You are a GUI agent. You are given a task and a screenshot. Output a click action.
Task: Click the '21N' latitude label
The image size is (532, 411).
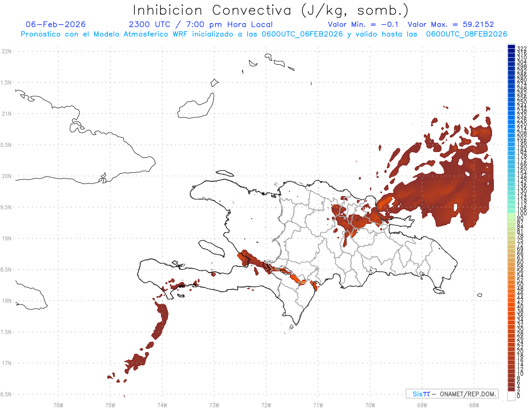(6, 114)
